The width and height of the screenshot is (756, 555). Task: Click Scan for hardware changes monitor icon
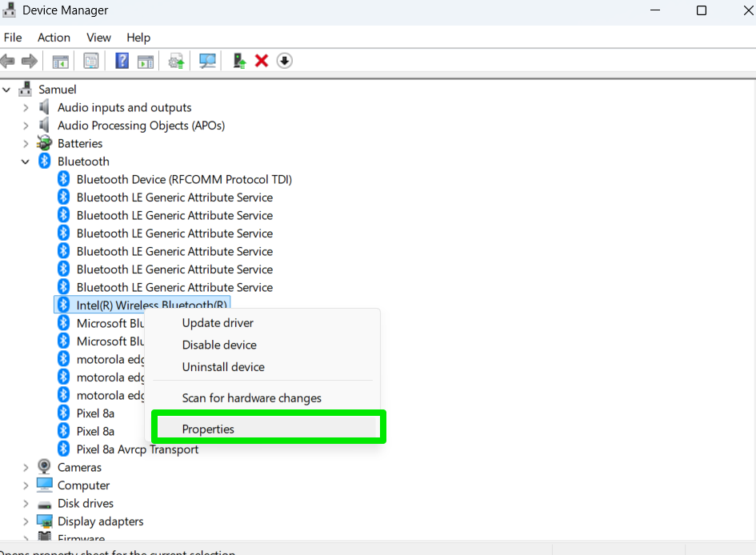click(207, 62)
